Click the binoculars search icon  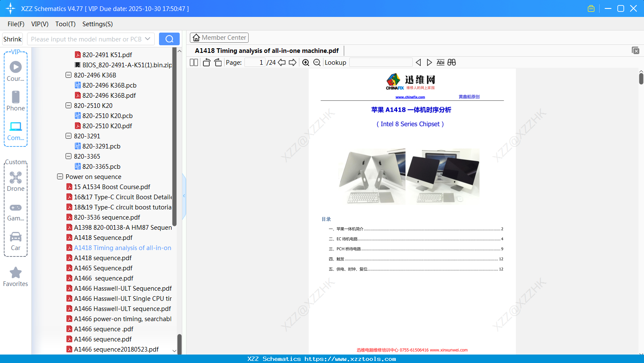click(x=452, y=63)
